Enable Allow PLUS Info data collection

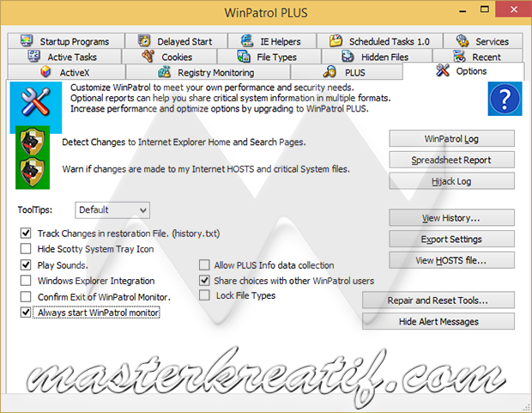click(204, 265)
